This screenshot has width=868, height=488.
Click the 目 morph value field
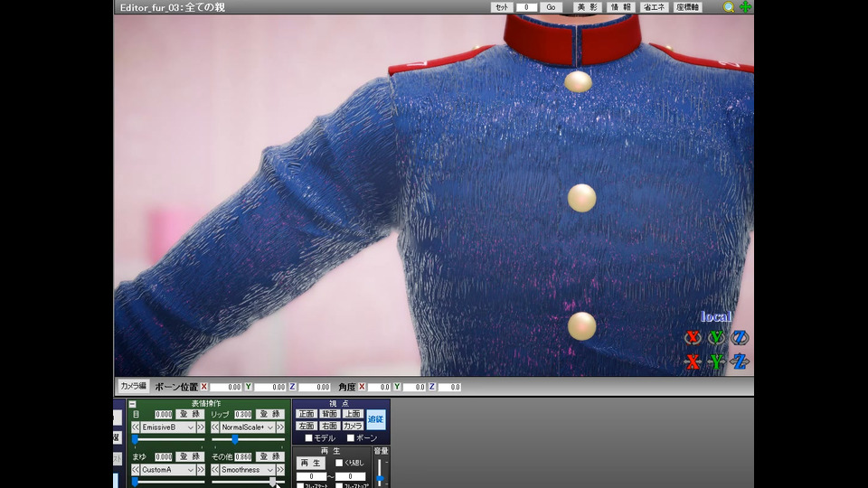pyautogui.click(x=164, y=414)
